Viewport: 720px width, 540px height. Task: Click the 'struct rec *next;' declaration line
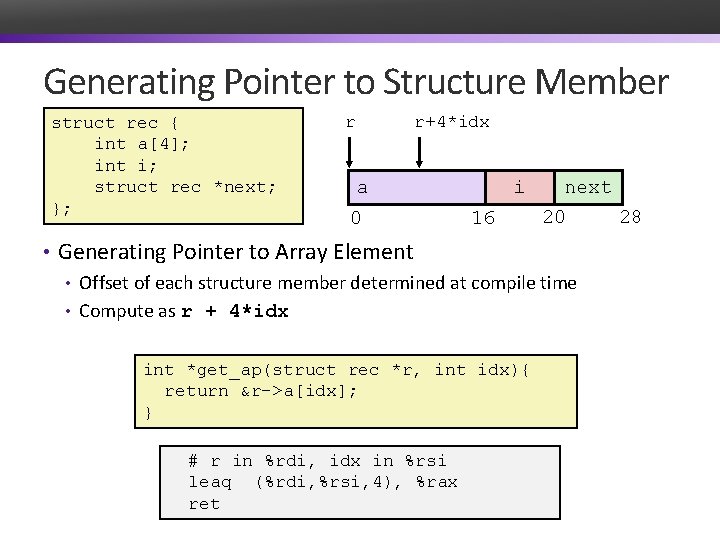[x=185, y=187]
